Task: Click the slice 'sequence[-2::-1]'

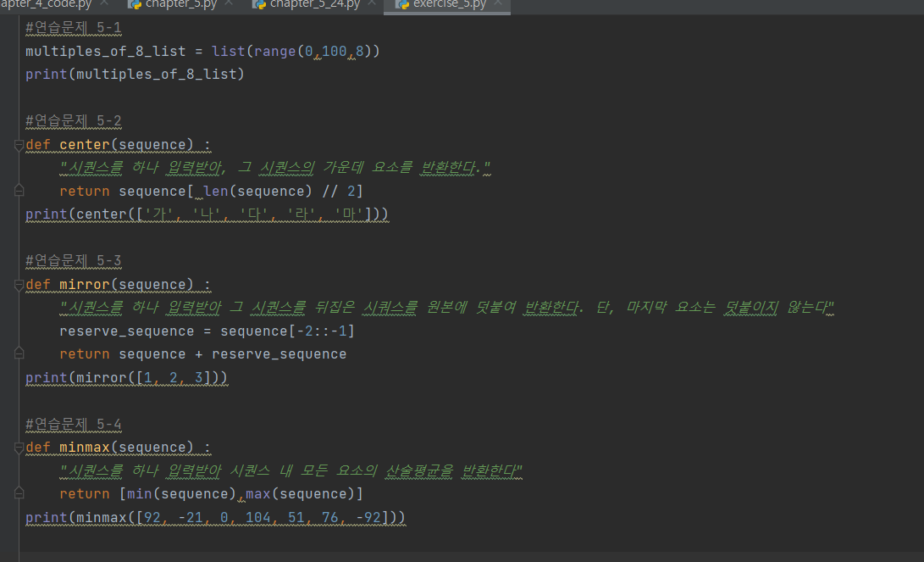Action: (288, 331)
